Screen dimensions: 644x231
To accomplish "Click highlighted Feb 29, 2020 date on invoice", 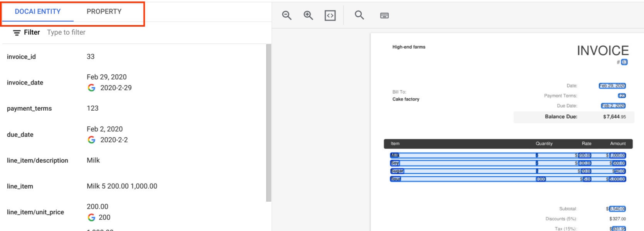I will [612, 86].
